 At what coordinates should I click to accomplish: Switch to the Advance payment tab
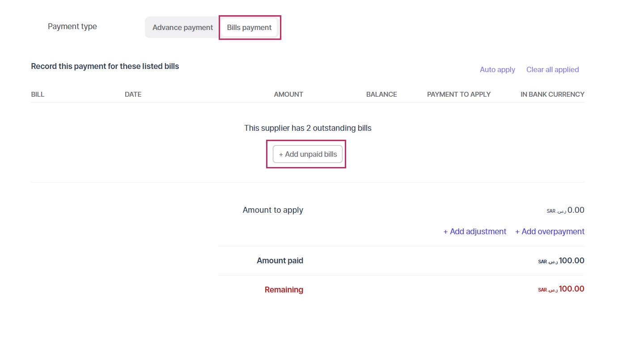click(182, 27)
